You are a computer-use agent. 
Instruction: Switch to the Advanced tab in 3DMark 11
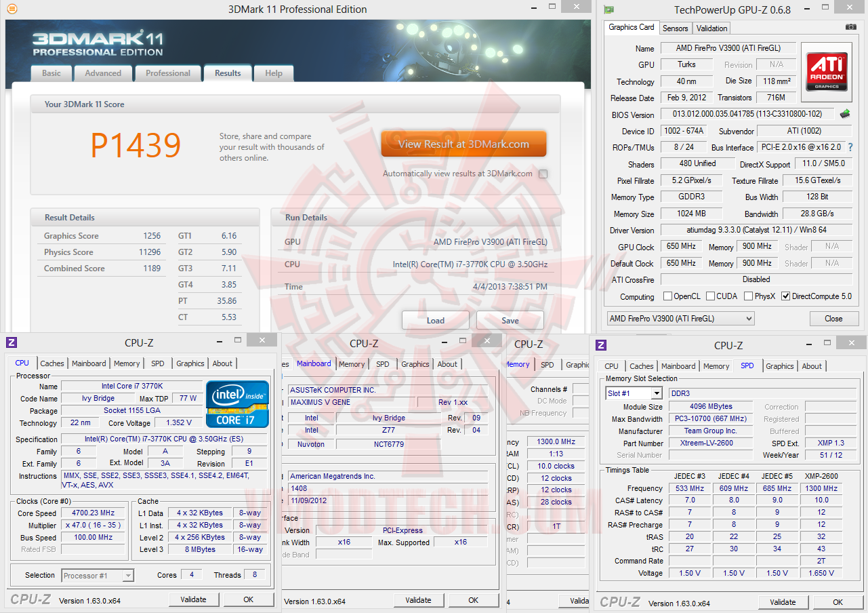pyautogui.click(x=103, y=73)
